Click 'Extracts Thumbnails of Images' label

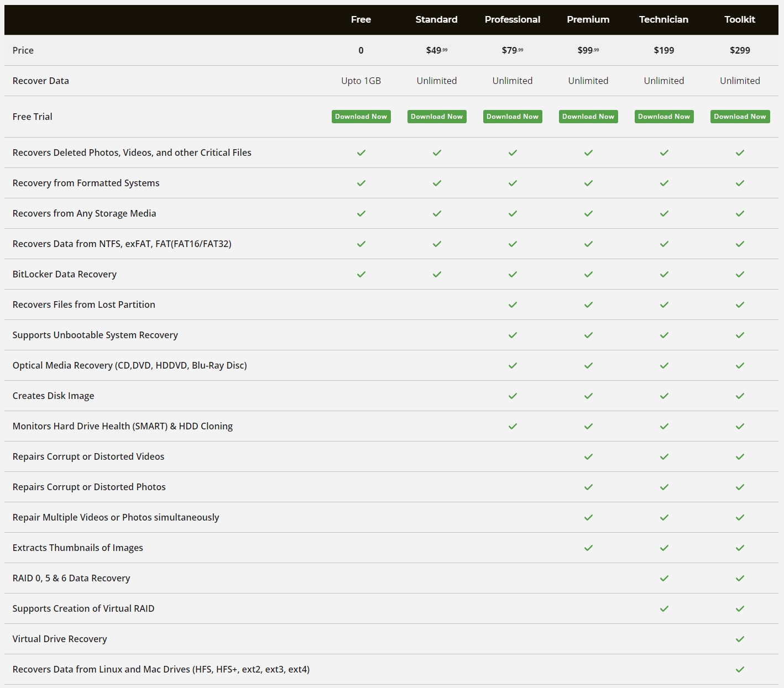coord(78,548)
